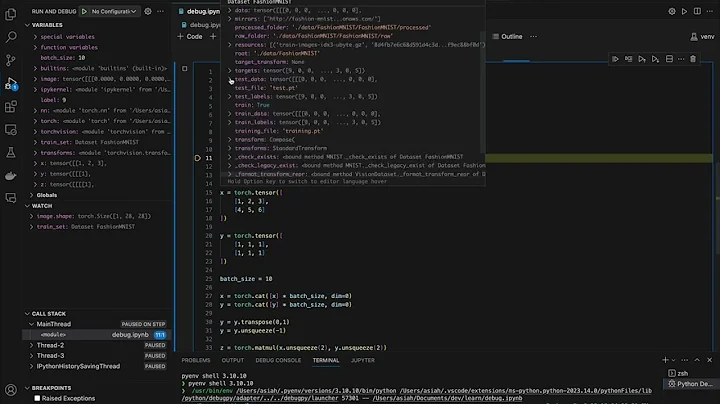The width and height of the screenshot is (720, 404).
Task: Select the Python Debug terminal entry
Action: (x=690, y=384)
